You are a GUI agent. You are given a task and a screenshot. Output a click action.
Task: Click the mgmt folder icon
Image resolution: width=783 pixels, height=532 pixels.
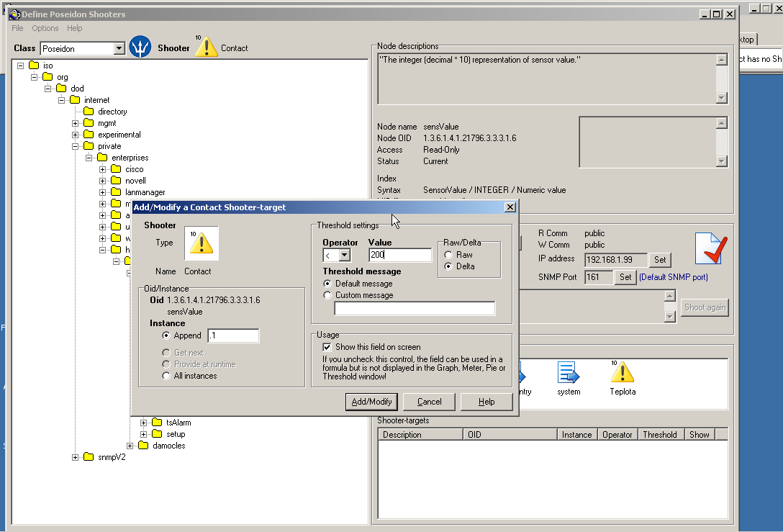click(89, 123)
